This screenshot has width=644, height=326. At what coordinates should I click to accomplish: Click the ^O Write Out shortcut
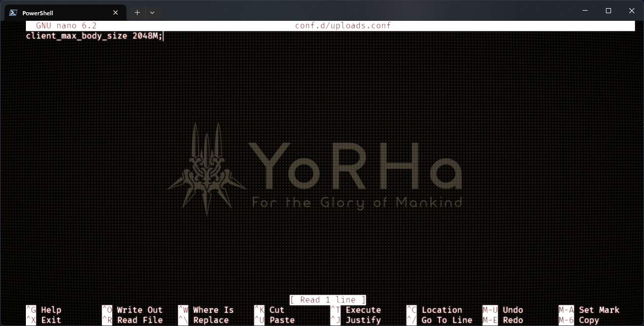(132, 310)
